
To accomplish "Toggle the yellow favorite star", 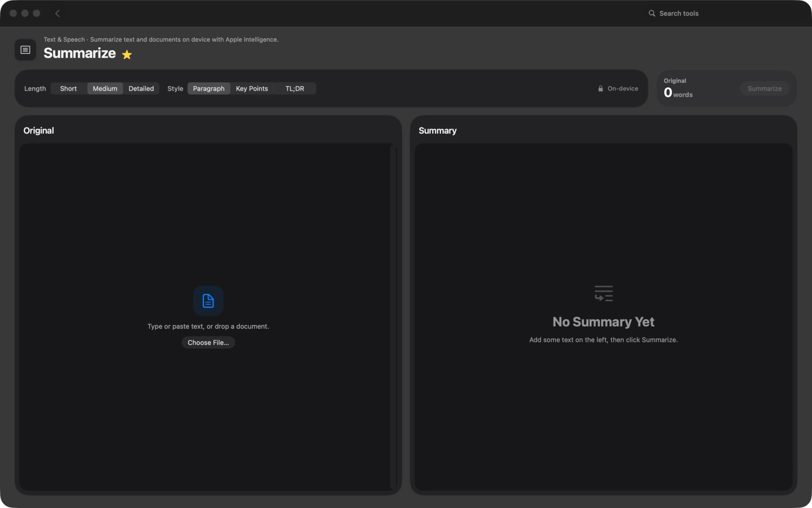I will coord(127,54).
